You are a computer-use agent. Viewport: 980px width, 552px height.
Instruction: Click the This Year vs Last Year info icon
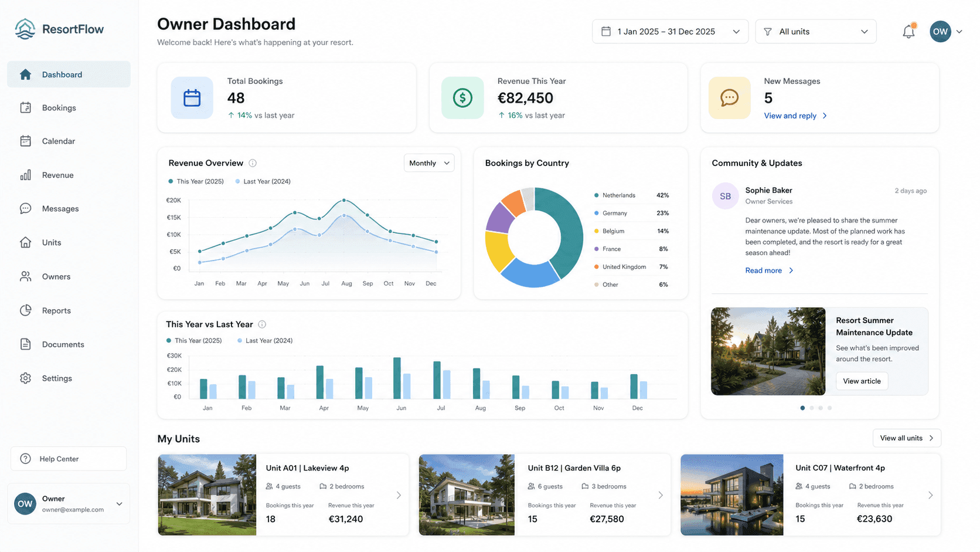[x=262, y=324]
